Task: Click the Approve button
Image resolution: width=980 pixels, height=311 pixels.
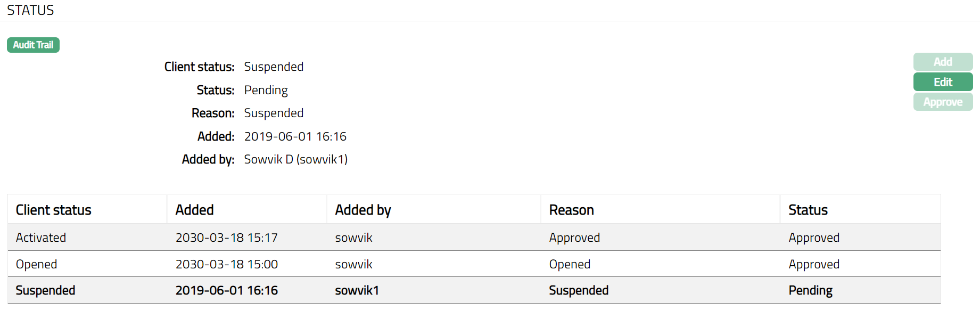Action: pyautogui.click(x=942, y=102)
